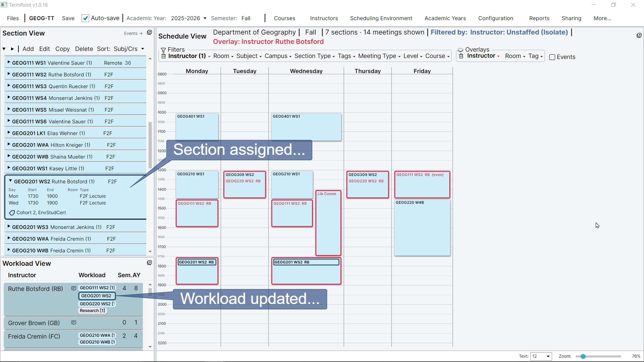The image size is (644, 362).
Task: Open the Sharing menu
Action: [x=572, y=18]
